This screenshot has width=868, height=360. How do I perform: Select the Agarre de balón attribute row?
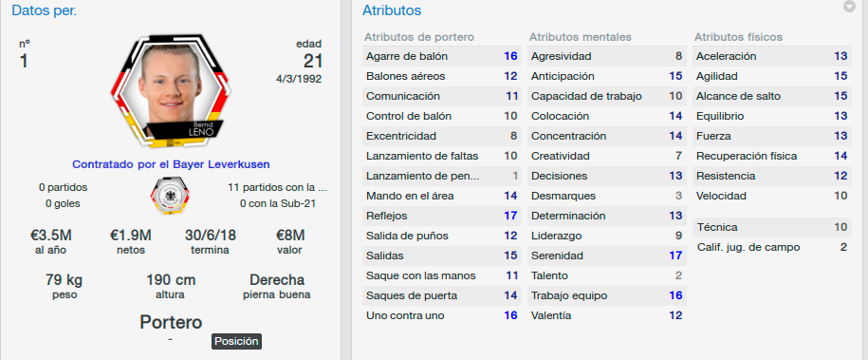(442, 56)
